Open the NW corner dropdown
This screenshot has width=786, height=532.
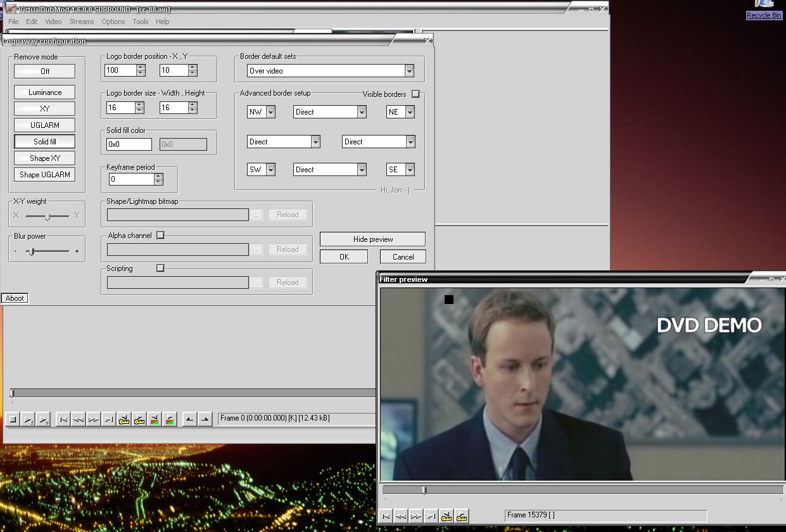pyautogui.click(x=270, y=112)
